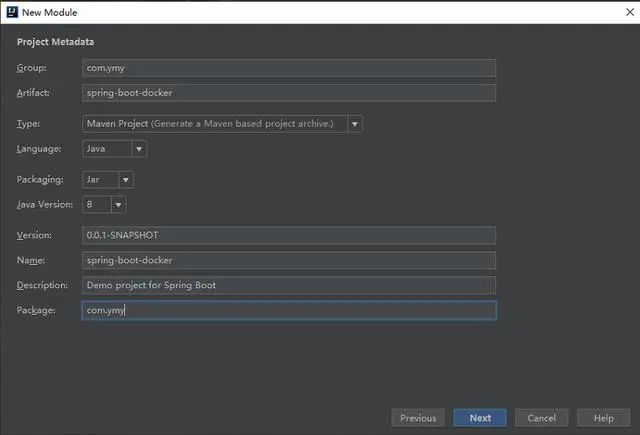Edit the Description field
The height and width of the screenshot is (435, 640).
pyautogui.click(x=289, y=285)
